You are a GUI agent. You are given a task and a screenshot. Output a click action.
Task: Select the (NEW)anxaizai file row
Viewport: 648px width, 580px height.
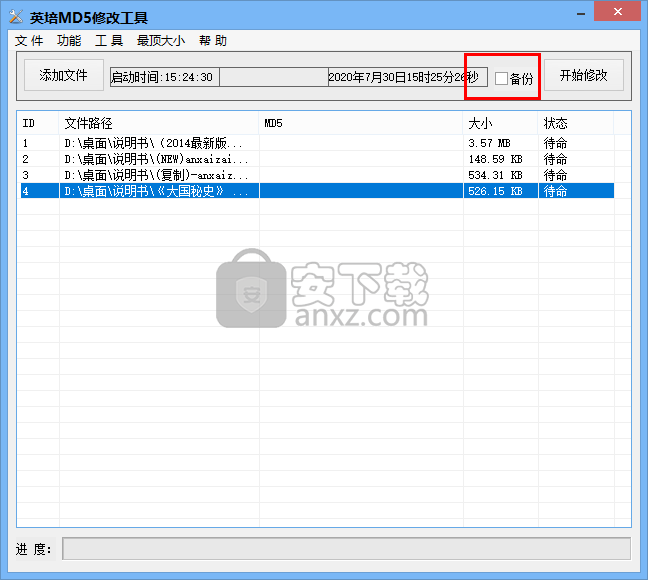coord(317,159)
